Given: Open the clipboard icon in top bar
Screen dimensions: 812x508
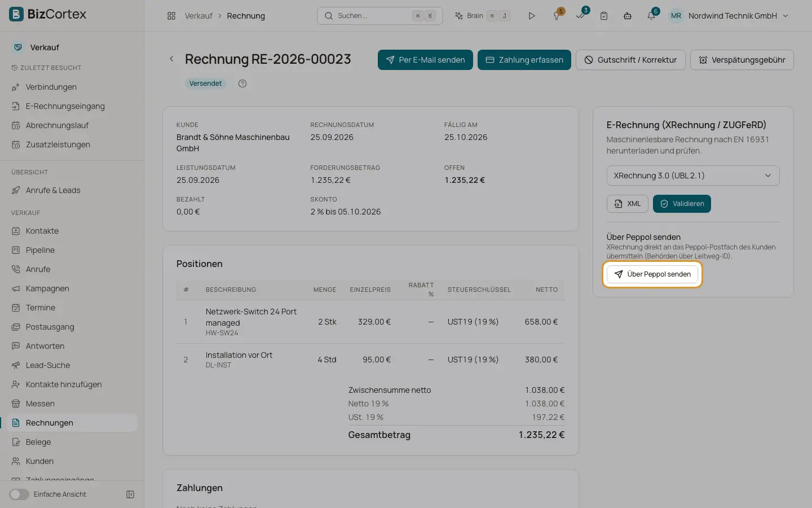Looking at the screenshot, I should [x=604, y=16].
